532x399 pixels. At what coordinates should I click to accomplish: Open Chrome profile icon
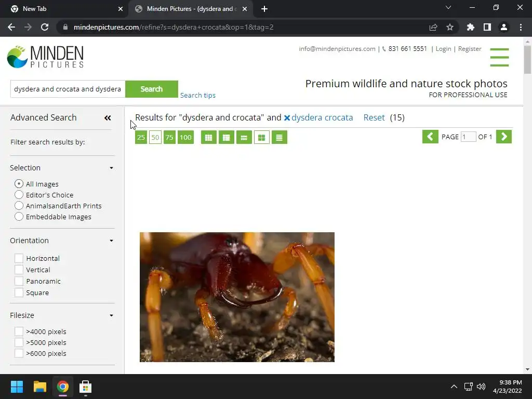[x=504, y=27]
